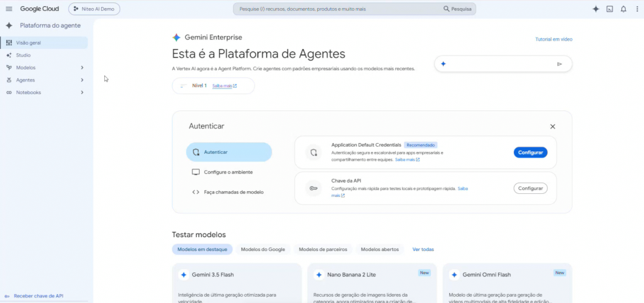Click the Nível 1 label
644x303 pixels.
(199, 86)
